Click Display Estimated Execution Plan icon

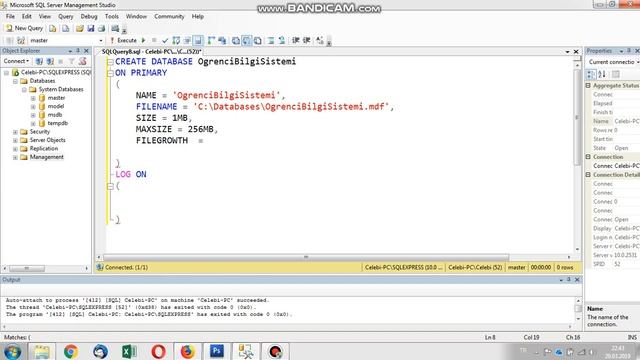(176, 40)
